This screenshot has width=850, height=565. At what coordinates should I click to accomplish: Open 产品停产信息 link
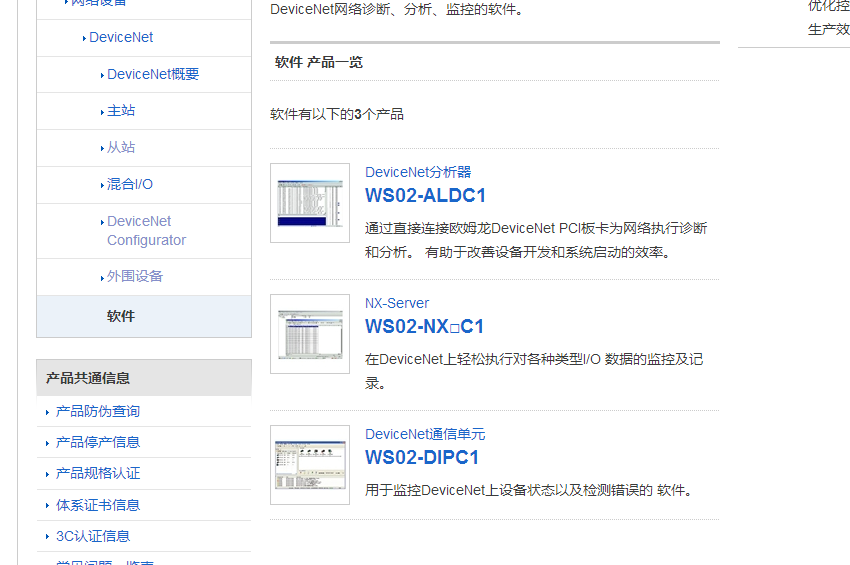point(98,442)
